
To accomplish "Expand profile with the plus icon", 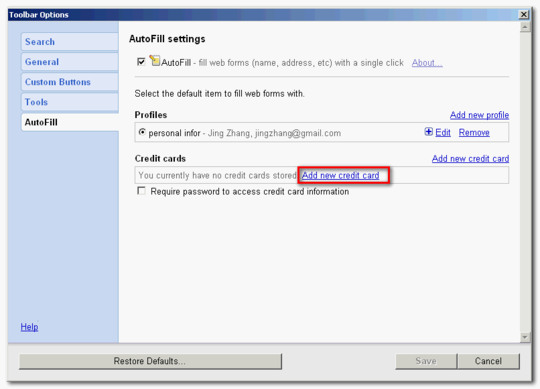I will tap(428, 132).
